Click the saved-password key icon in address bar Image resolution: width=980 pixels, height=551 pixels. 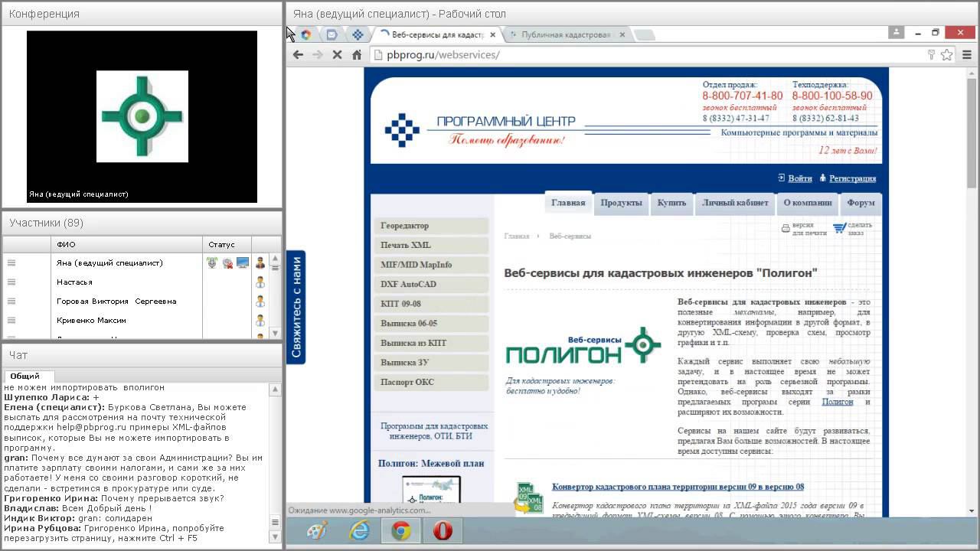click(931, 54)
